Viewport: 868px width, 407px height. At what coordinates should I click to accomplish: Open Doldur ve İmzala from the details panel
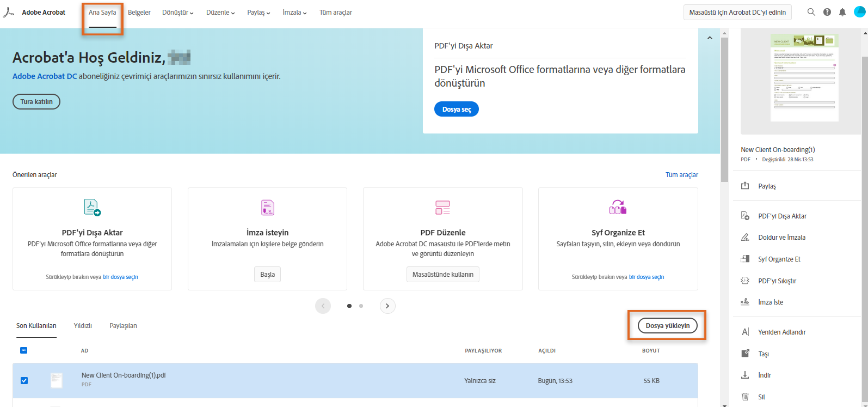(781, 238)
